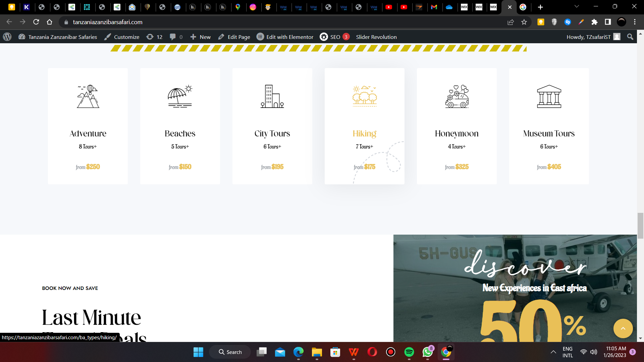Show hidden system tray icons
The image size is (644, 362).
coord(553,352)
